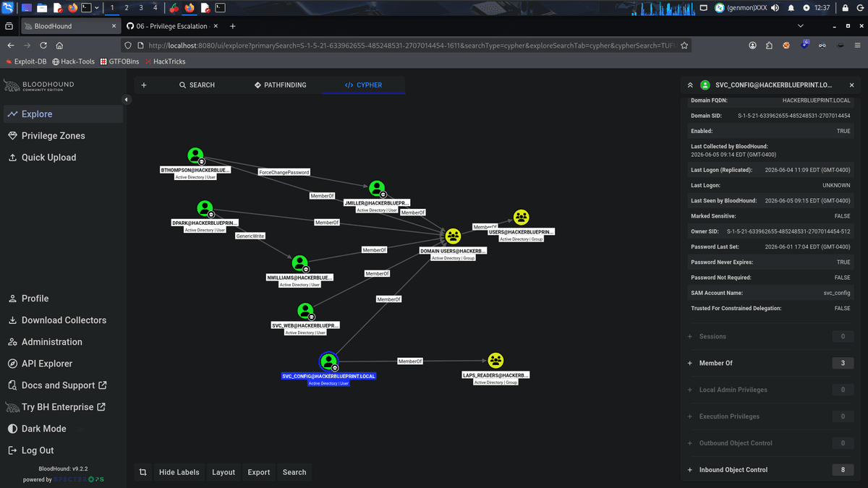Open the Firefox extensions puzzle icon
The height and width of the screenshot is (488, 868).
click(769, 45)
